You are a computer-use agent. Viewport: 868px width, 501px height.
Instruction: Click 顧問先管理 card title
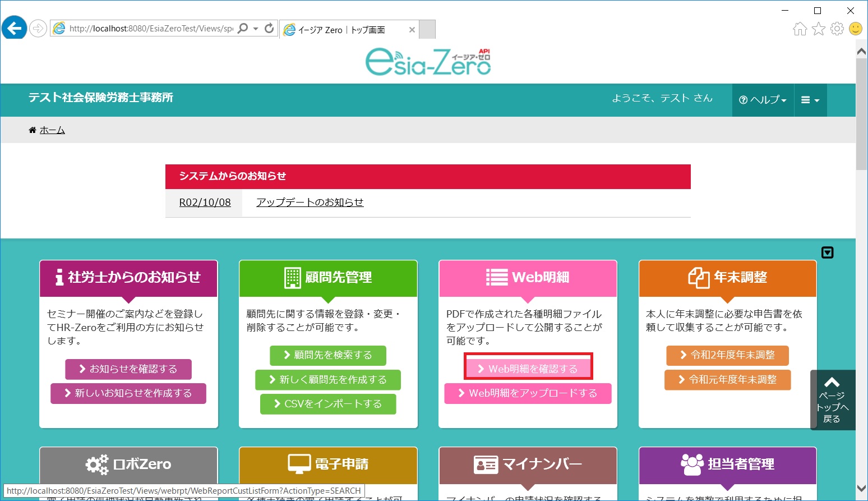coord(339,277)
